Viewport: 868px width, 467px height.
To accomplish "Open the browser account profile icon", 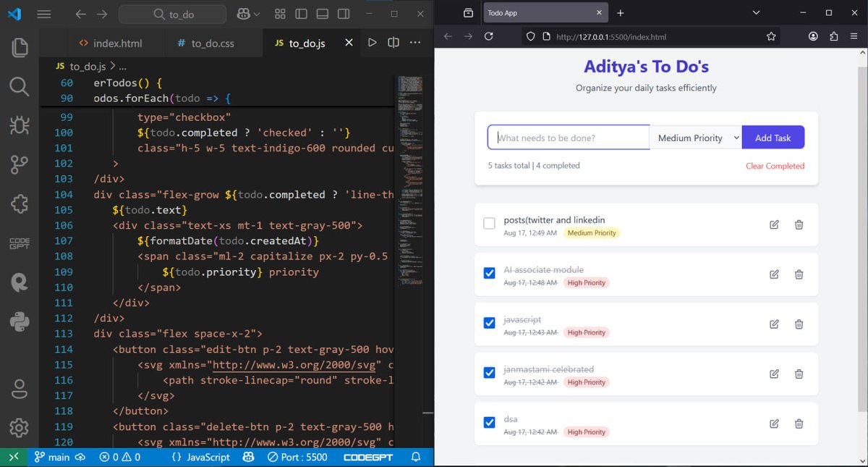I will click(813, 36).
